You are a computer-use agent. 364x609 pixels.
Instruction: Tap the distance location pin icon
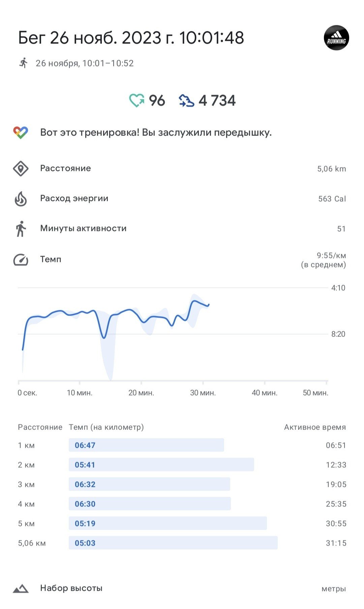point(21,168)
